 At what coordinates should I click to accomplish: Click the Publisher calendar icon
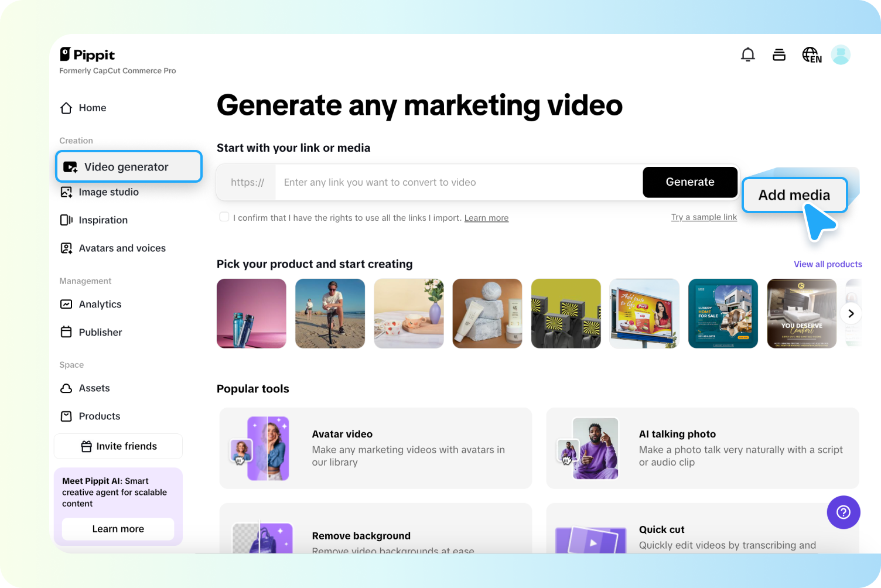coord(66,331)
